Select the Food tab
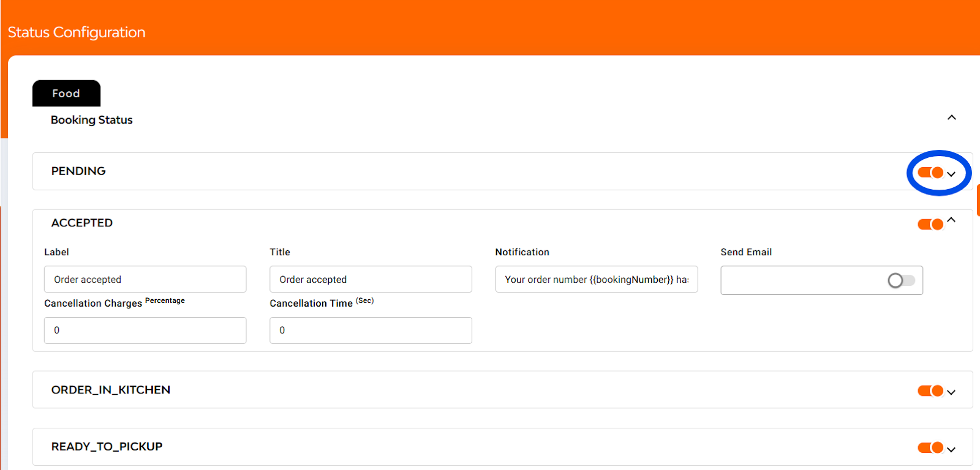The width and height of the screenshot is (980, 470). (66, 93)
